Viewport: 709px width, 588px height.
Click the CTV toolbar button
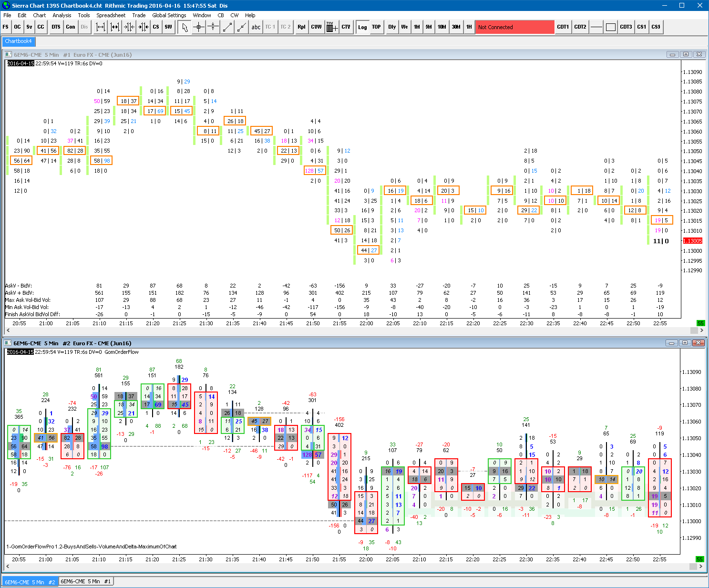click(346, 27)
